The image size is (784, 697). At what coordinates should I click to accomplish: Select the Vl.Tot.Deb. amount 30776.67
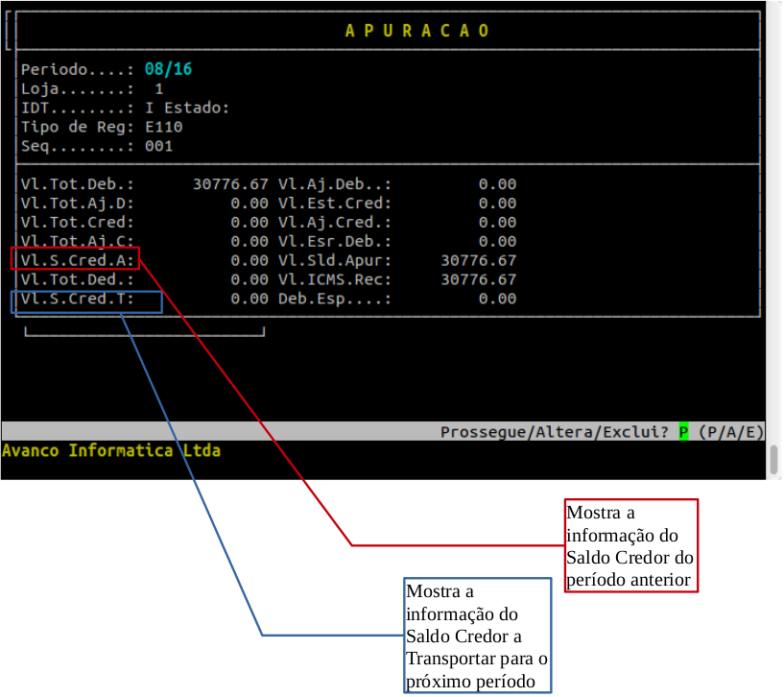pos(230,183)
